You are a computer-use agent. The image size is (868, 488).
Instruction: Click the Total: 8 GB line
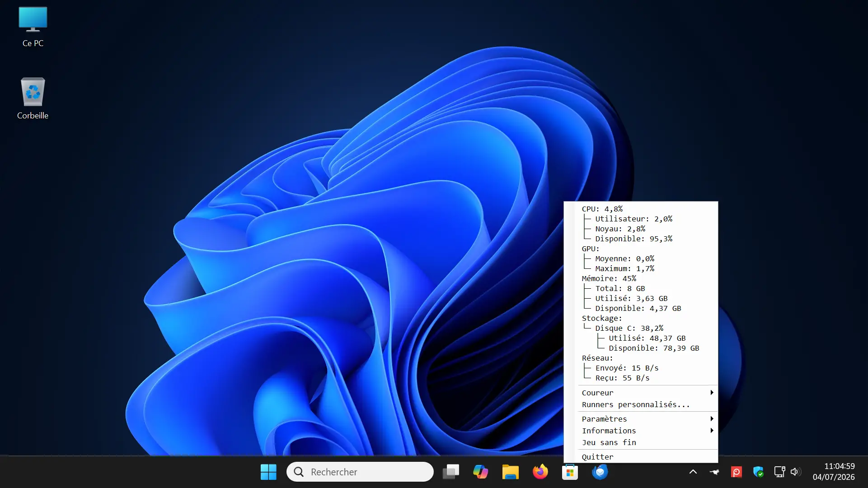tap(620, 288)
